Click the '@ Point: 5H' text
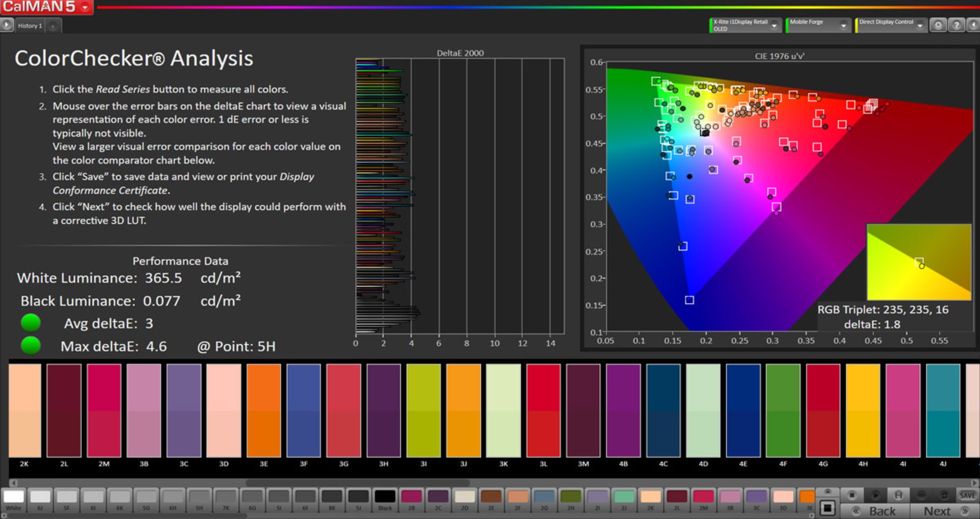The width and height of the screenshot is (980, 519). tap(236, 346)
